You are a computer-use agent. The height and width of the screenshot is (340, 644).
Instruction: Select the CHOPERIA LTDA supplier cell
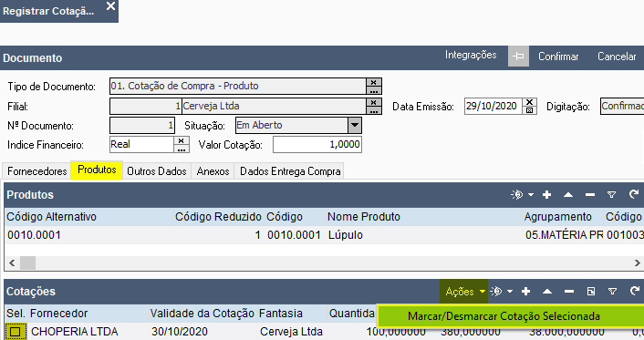click(88, 332)
